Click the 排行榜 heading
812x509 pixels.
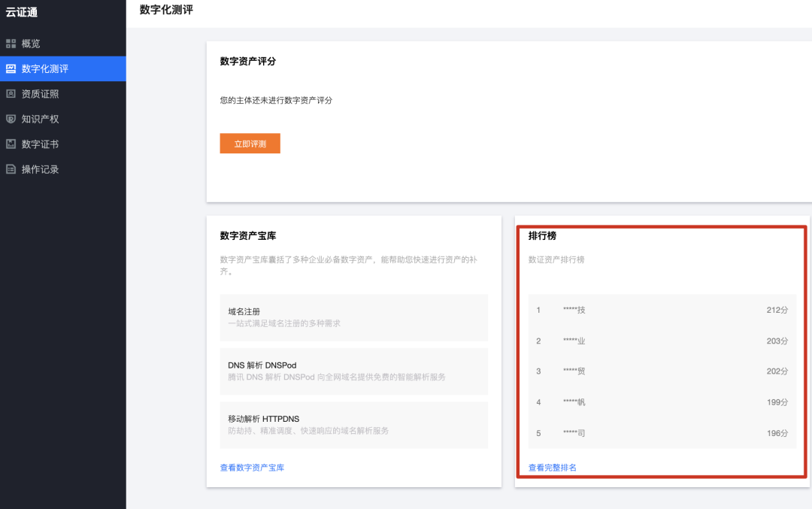[x=542, y=235]
